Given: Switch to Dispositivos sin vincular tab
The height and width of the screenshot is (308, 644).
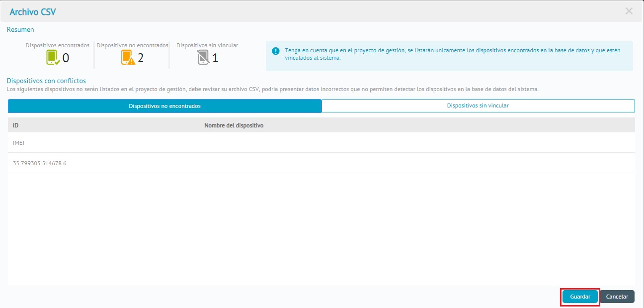Looking at the screenshot, I should click(x=478, y=106).
